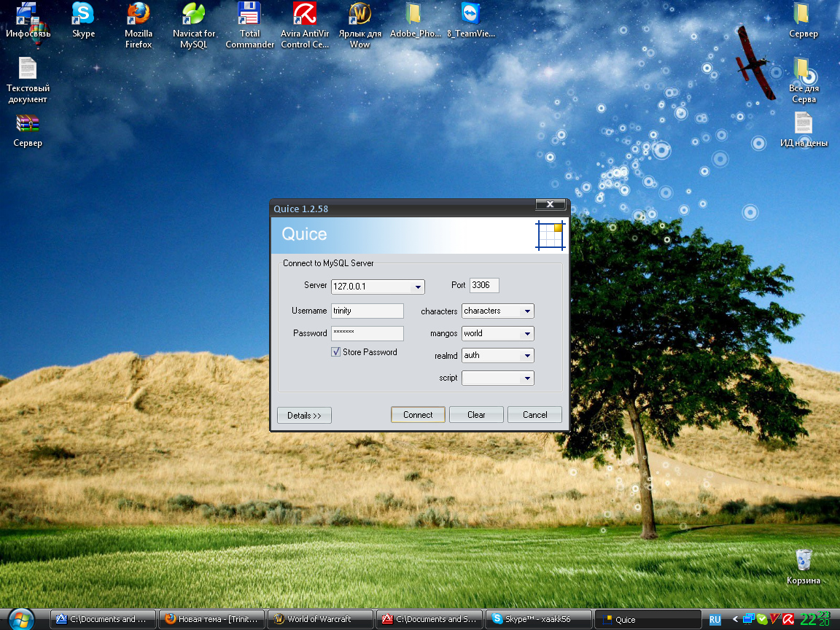Switch to World of Warcraft taskbar item
Viewport: 840px width, 630px height.
click(x=321, y=619)
